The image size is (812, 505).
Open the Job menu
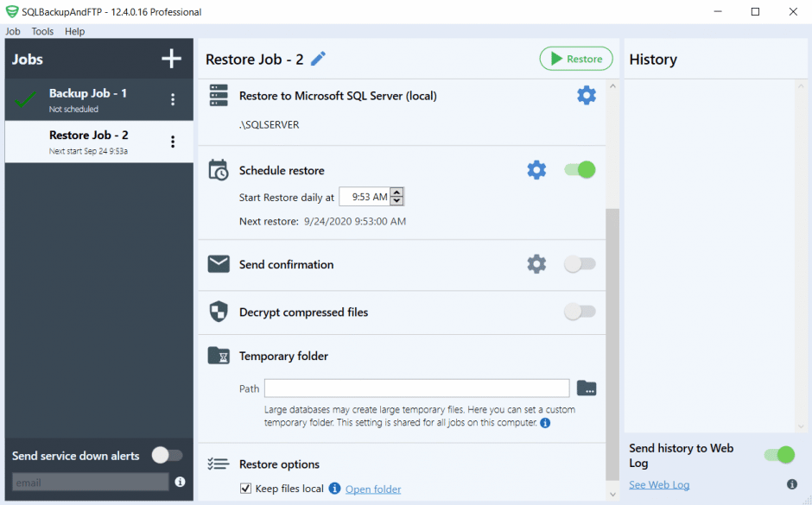click(13, 31)
